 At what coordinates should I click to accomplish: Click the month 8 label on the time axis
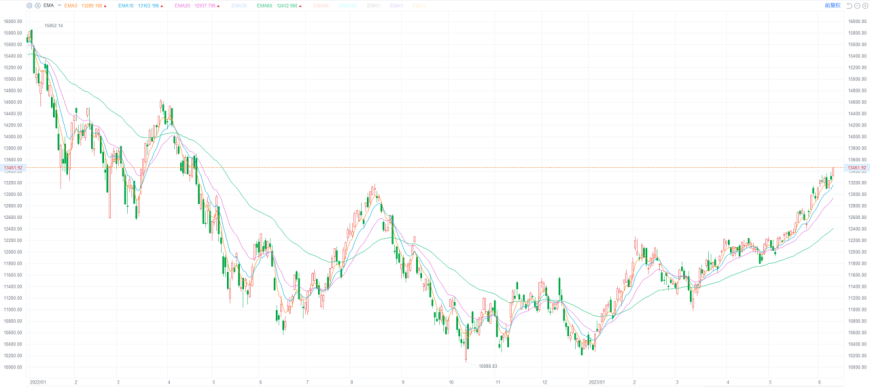pos(351,383)
